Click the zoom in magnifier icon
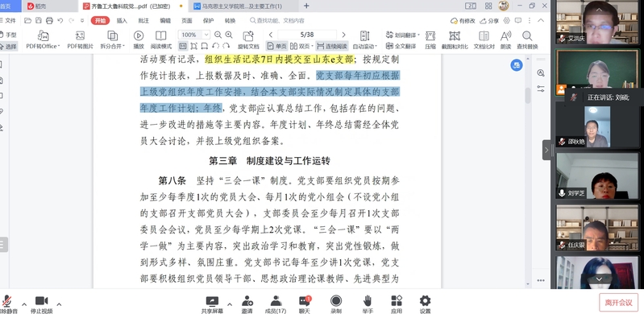The width and height of the screenshot is (644, 314). [229, 35]
